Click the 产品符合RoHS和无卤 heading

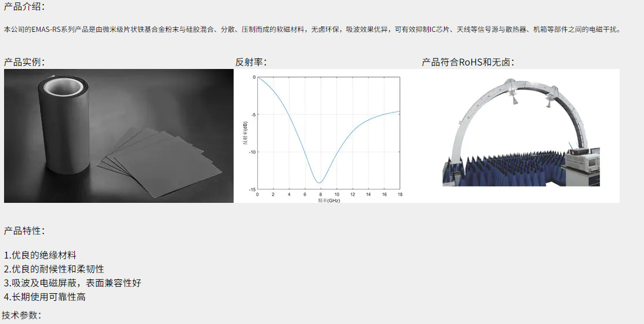pos(467,62)
